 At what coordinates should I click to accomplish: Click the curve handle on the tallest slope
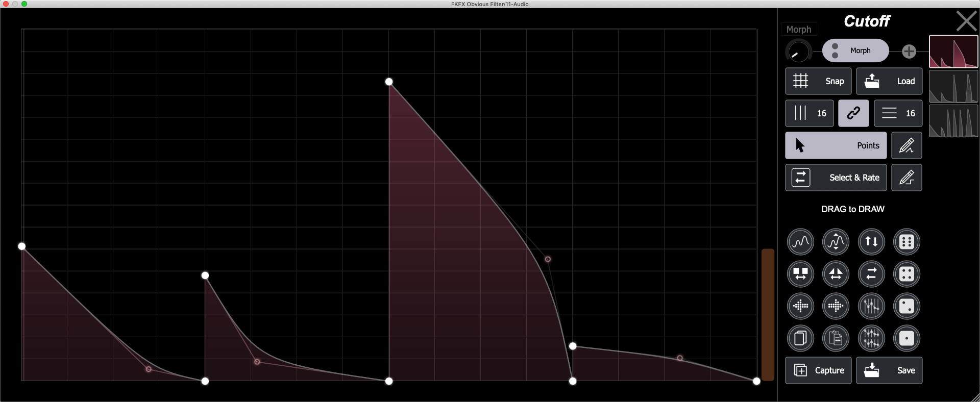pos(548,259)
